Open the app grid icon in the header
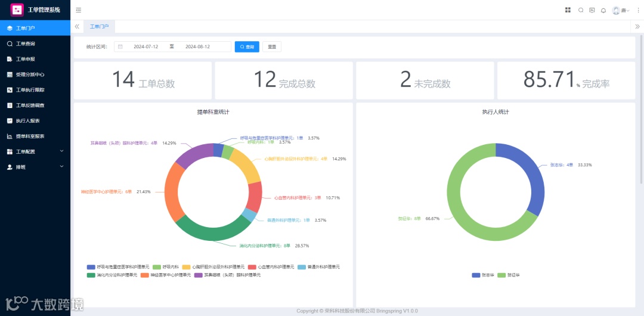The image size is (644, 316). point(568,10)
